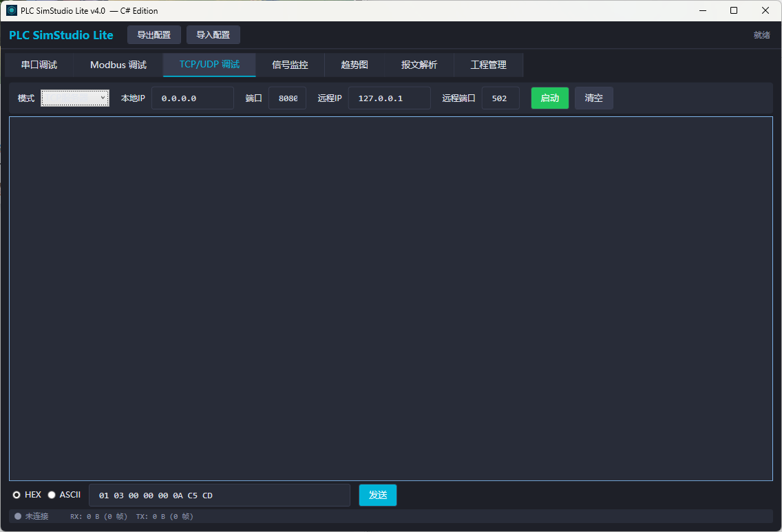Click the 端口 field showing 8080
The height and width of the screenshot is (532, 782).
(x=287, y=98)
